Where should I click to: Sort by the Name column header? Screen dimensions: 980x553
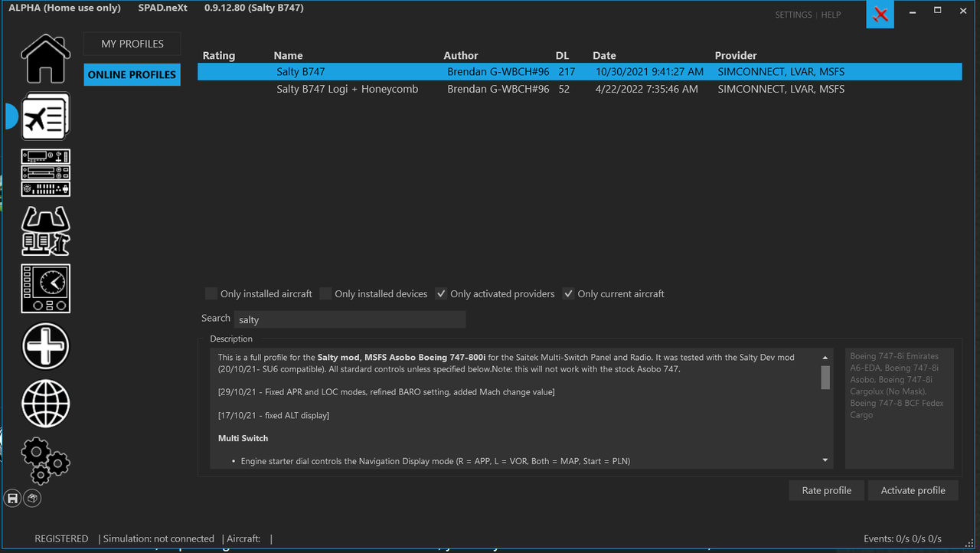pos(289,55)
